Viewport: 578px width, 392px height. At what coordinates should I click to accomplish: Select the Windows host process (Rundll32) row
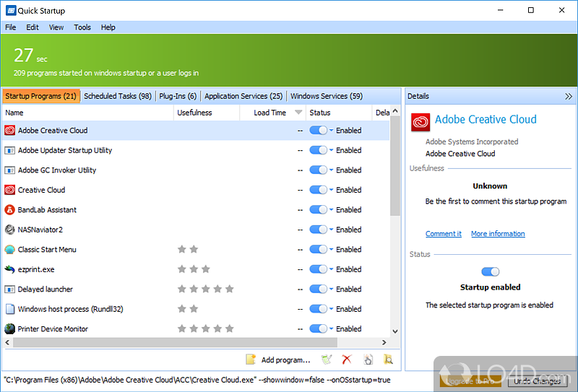point(70,309)
